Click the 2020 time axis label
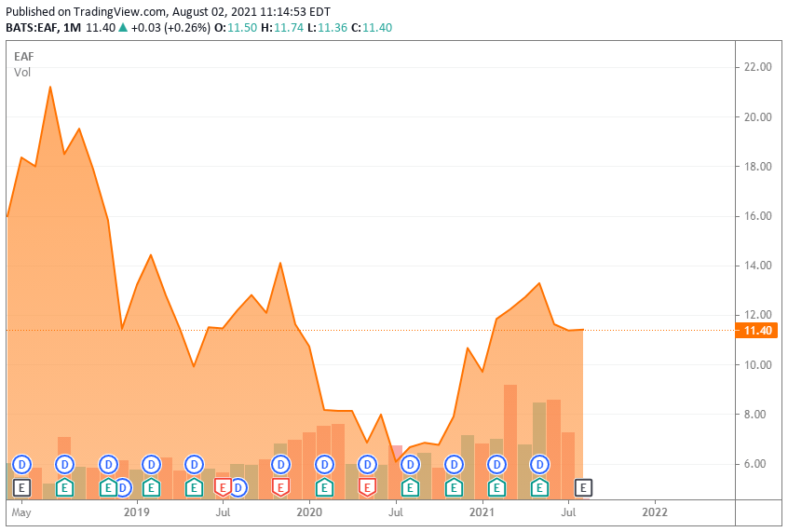This screenshot has width=788, height=532. tap(309, 512)
